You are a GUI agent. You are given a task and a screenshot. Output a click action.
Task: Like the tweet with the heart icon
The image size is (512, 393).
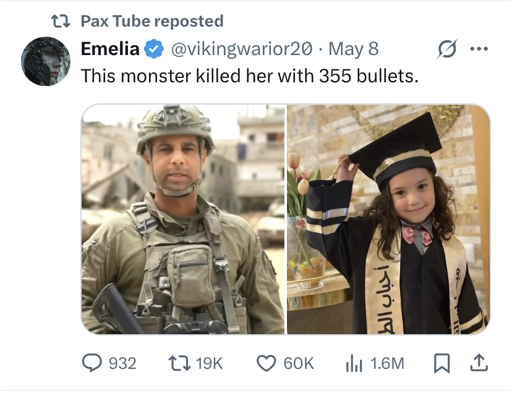click(266, 363)
